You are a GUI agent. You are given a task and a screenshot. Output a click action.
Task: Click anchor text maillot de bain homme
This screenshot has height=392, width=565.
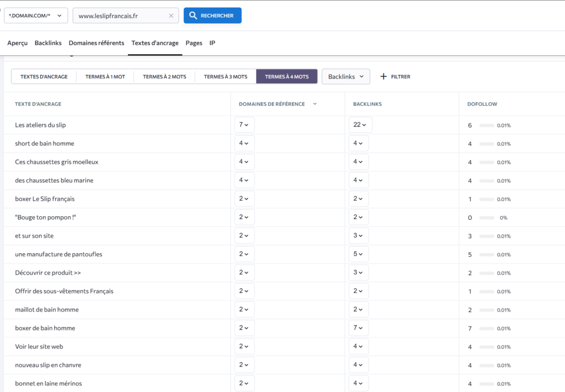click(47, 309)
